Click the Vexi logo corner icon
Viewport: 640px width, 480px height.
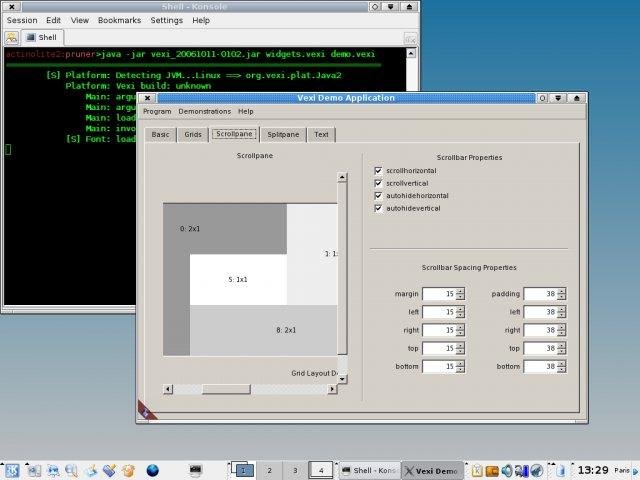click(x=146, y=409)
